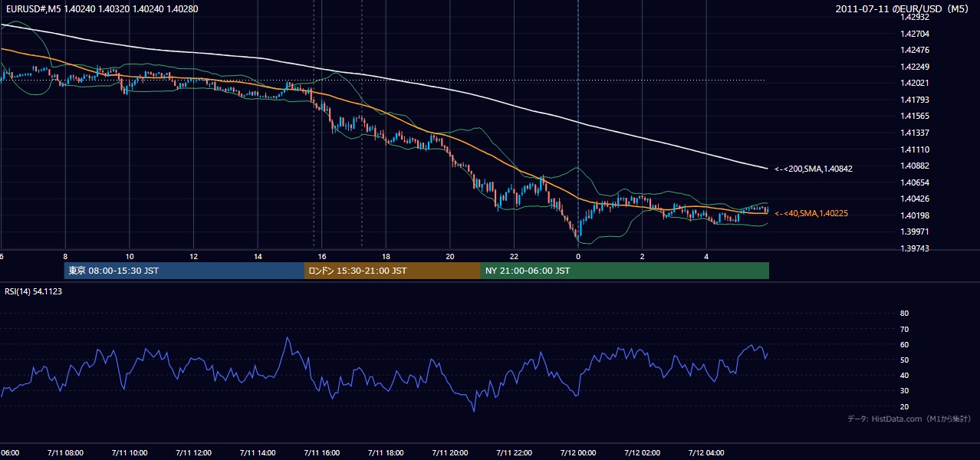Click the RSI scale value 30
This screenshot has width=980, height=460.
(904, 391)
